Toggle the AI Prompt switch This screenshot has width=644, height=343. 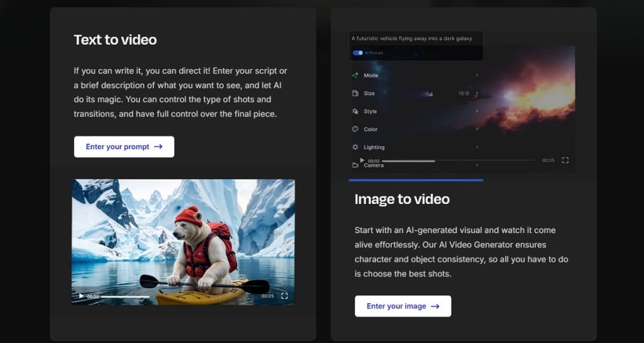pyautogui.click(x=358, y=53)
